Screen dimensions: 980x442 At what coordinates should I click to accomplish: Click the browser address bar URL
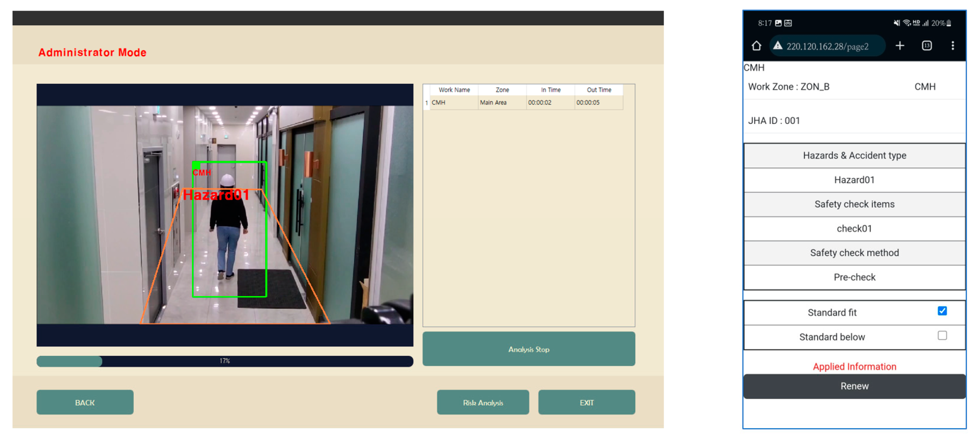click(x=827, y=47)
